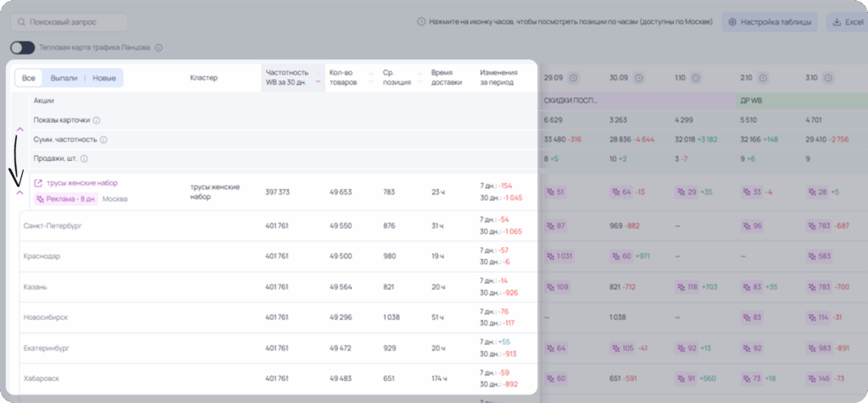Image resolution: width=868 pixels, height=403 pixels.
Task: Open трусы женские набор query link
Action: coord(82,183)
